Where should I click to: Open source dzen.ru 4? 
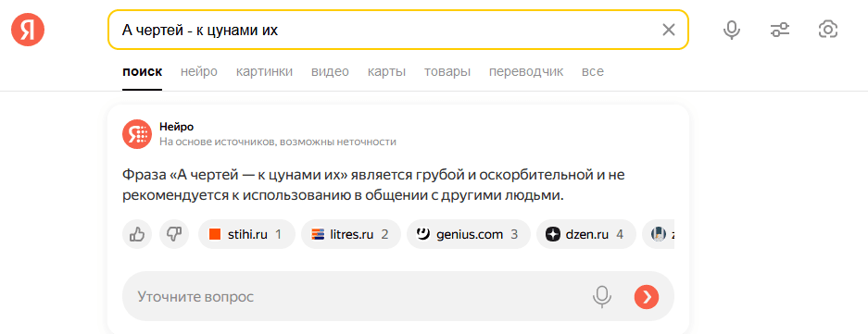pyautogui.click(x=586, y=234)
